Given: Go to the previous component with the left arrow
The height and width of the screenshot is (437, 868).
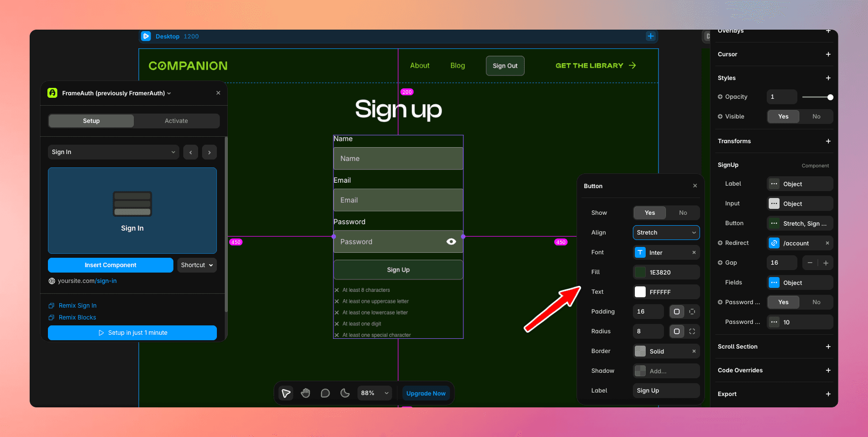Looking at the screenshot, I should 191,152.
